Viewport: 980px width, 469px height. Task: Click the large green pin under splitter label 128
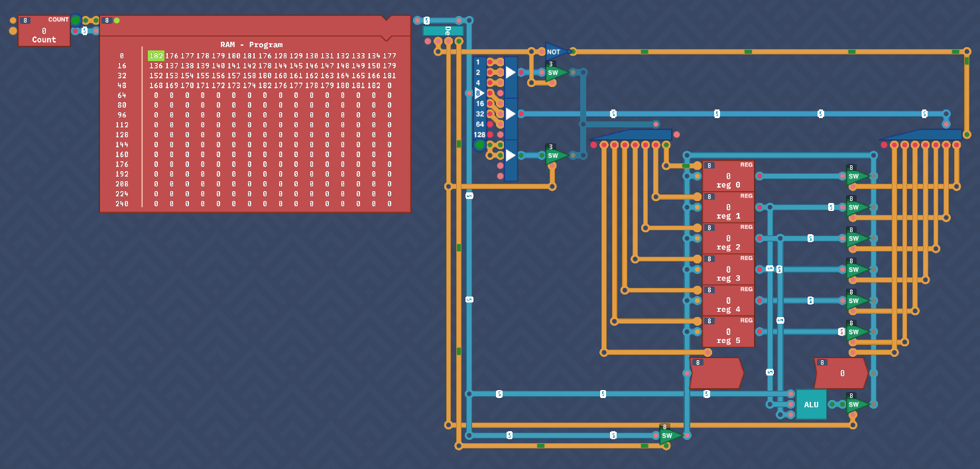(x=479, y=145)
